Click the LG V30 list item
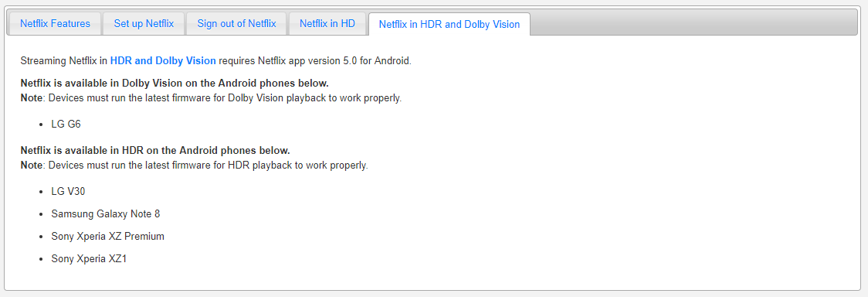Viewport: 868px width, 297px height. (68, 191)
